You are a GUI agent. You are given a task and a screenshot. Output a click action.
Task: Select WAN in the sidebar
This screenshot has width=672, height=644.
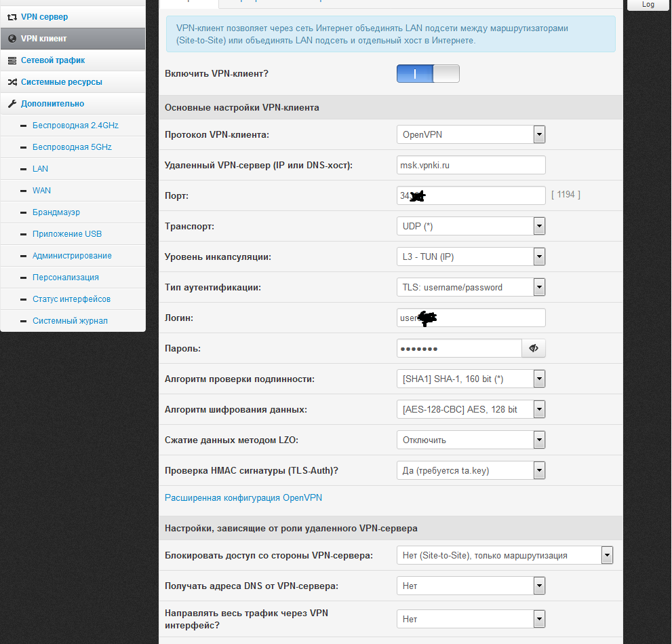click(x=41, y=191)
